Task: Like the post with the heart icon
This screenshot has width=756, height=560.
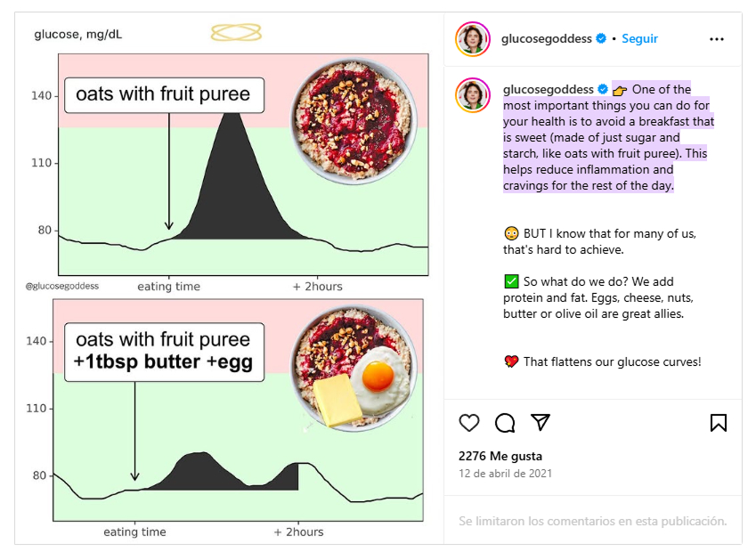Action: coord(469,423)
